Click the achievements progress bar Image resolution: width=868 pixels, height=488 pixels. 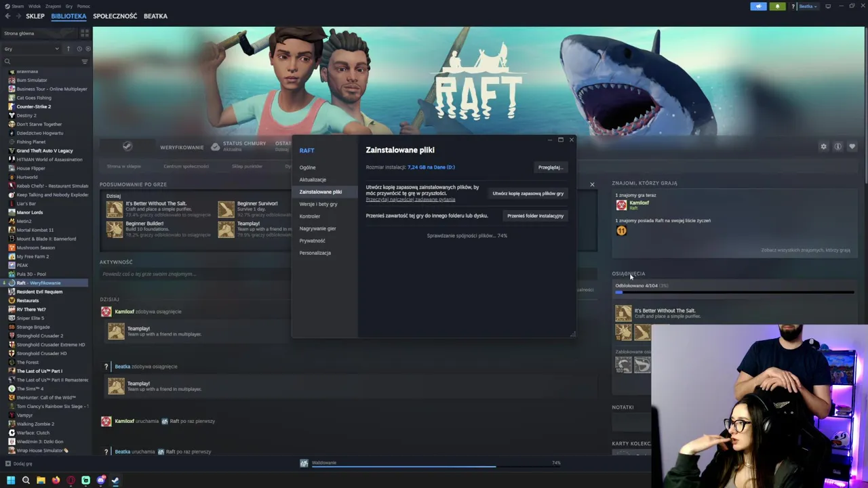click(734, 292)
